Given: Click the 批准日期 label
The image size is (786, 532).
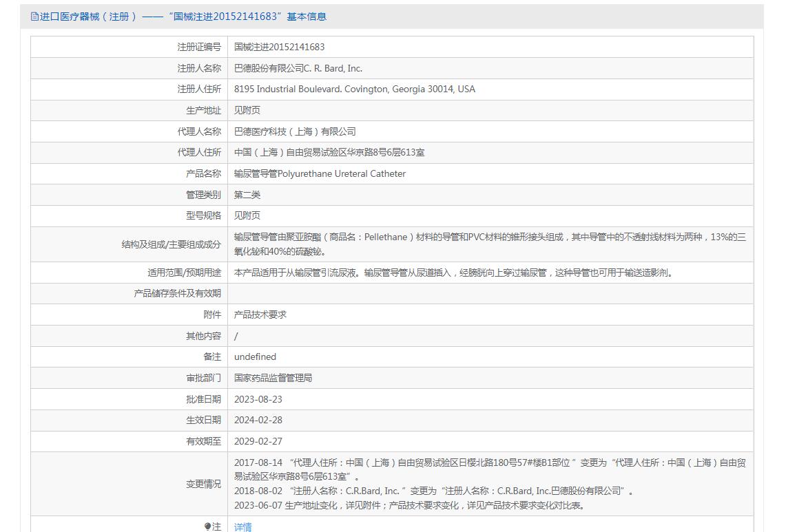Looking at the screenshot, I should point(203,399).
